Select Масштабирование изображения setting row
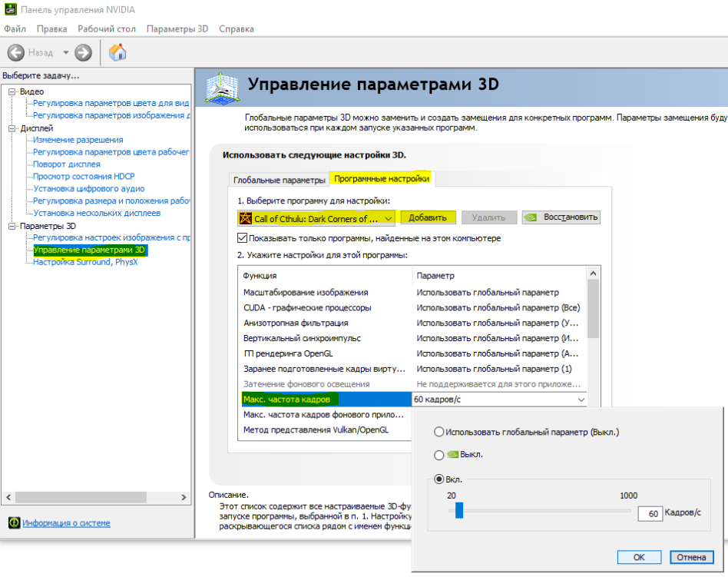 pos(412,292)
